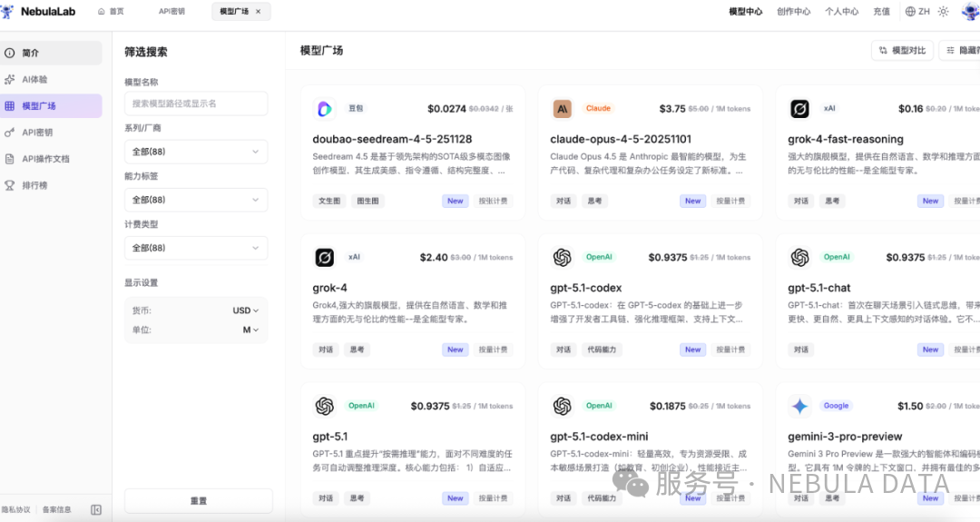This screenshot has height=522, width=980.
Task: Click doubao-seedream model logo icon
Action: (324, 109)
